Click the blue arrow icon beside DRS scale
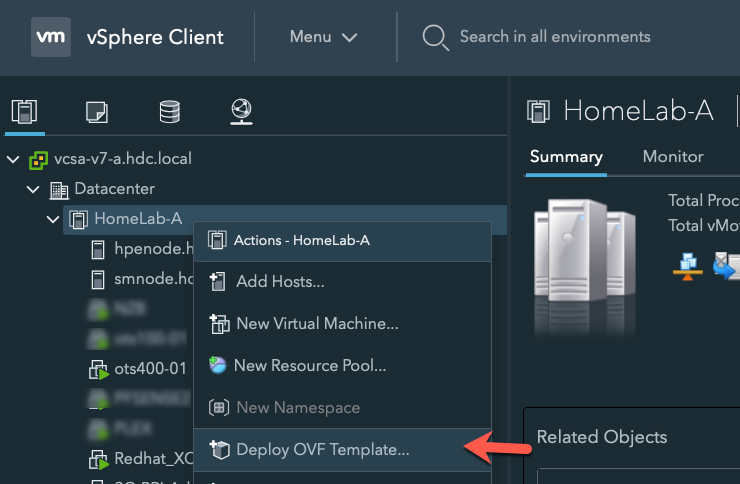Screen dimensions: 740x484 coord(726,267)
